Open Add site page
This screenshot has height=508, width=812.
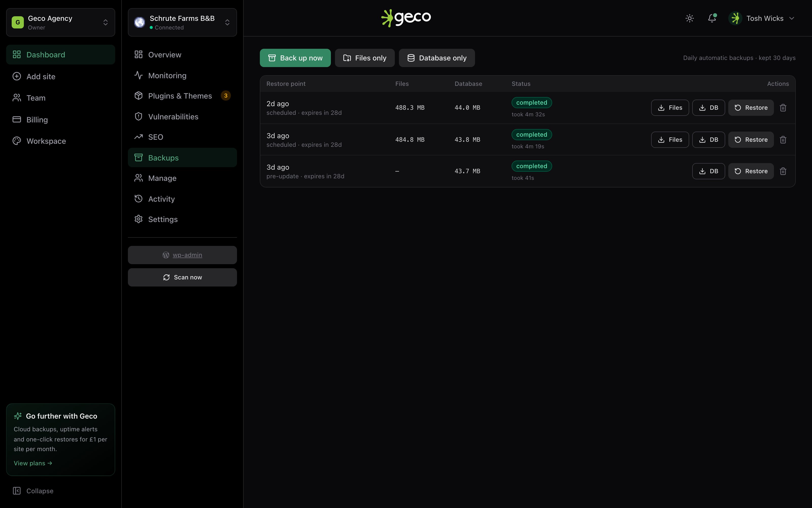click(60, 76)
